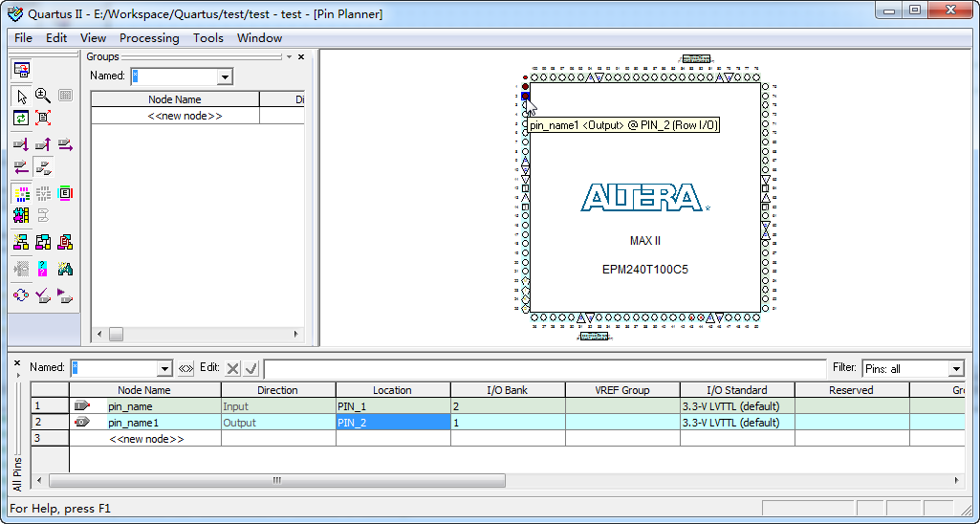Click the All Pins horizontal scrollbar thumb
The image size is (980, 524).
(277, 480)
